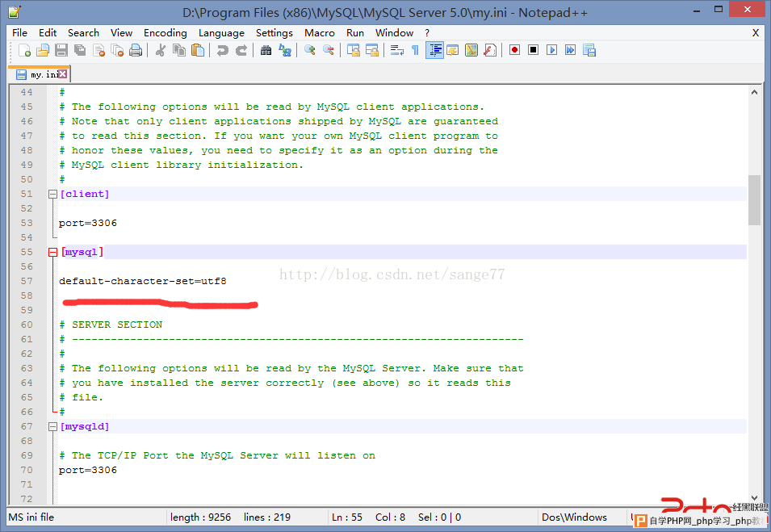Click the [client] section header text
Screen dimensions: 771x532
pyautogui.click(x=85, y=195)
